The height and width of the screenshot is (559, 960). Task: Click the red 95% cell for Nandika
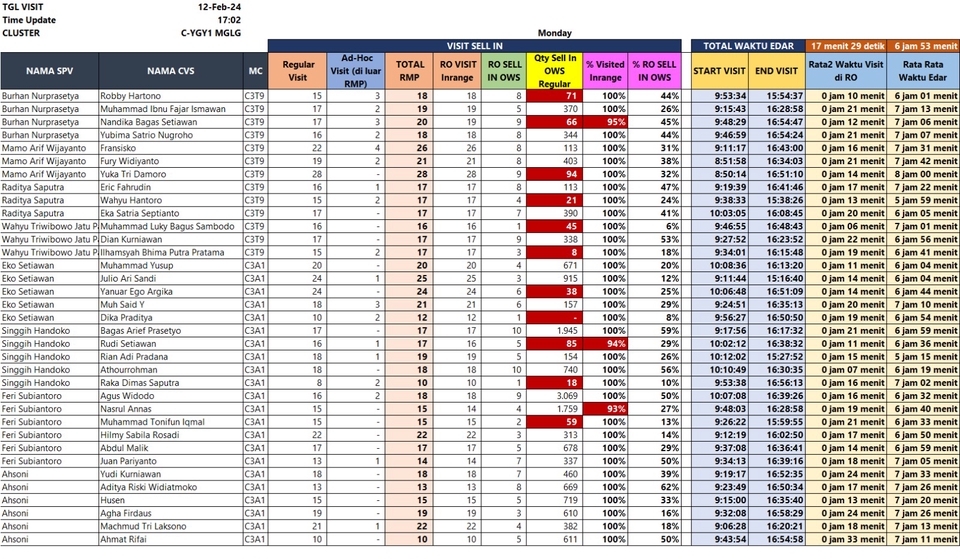[x=606, y=122]
